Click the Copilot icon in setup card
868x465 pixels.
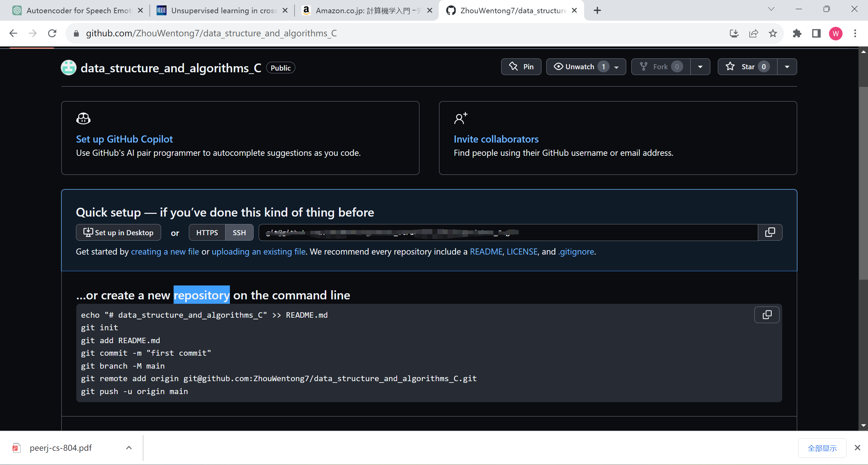pos(83,118)
